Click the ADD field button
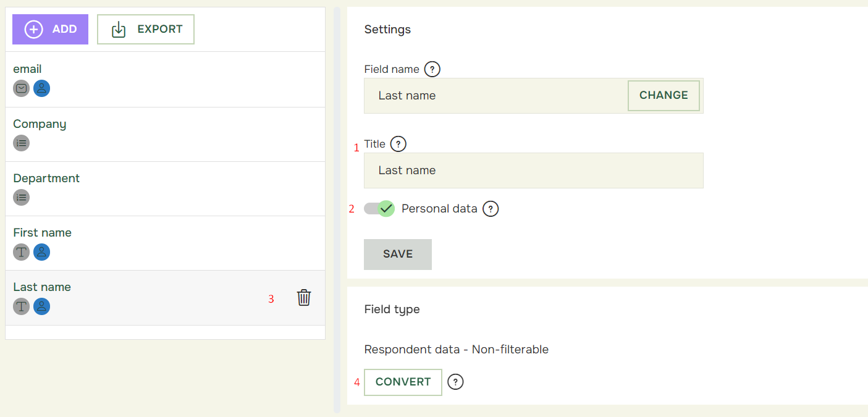 click(x=50, y=29)
